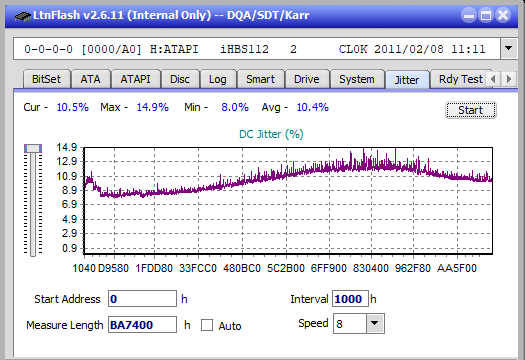The width and height of the screenshot is (525, 360).
Task: Switch to the BitSet tab
Action: tap(47, 79)
